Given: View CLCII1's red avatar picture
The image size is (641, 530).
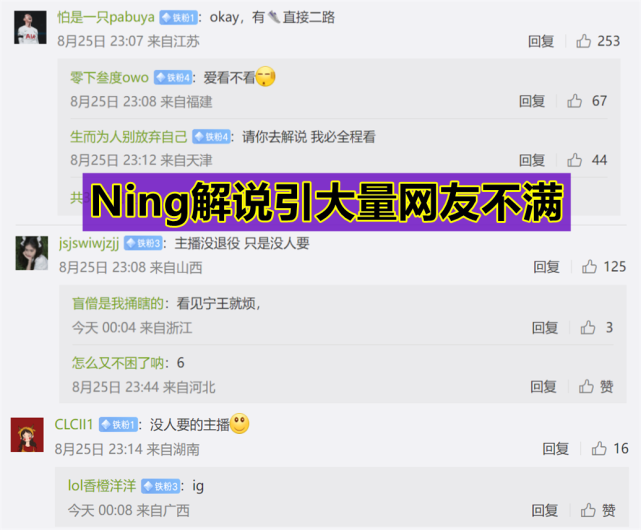Looking at the screenshot, I should 27,435.
